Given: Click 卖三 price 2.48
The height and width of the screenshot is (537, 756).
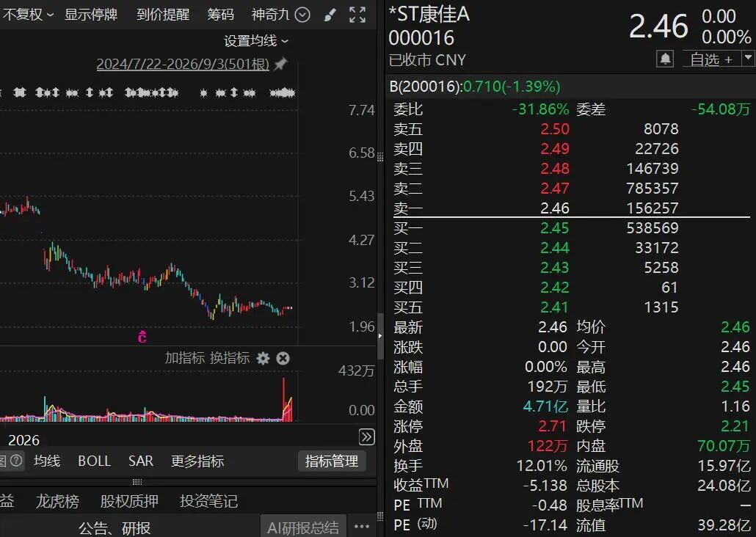Looking at the screenshot, I should [554, 168].
